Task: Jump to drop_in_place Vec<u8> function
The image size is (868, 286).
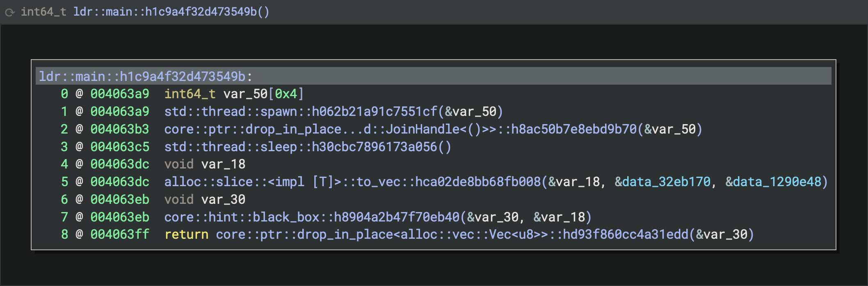Action: 452,235
